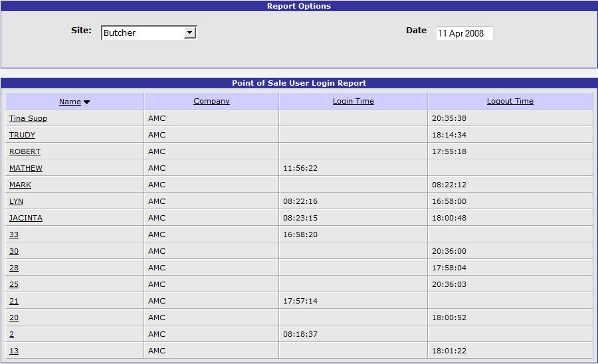Click the sort arrow icon beside Name
The width and height of the screenshot is (598, 364).
86,102
